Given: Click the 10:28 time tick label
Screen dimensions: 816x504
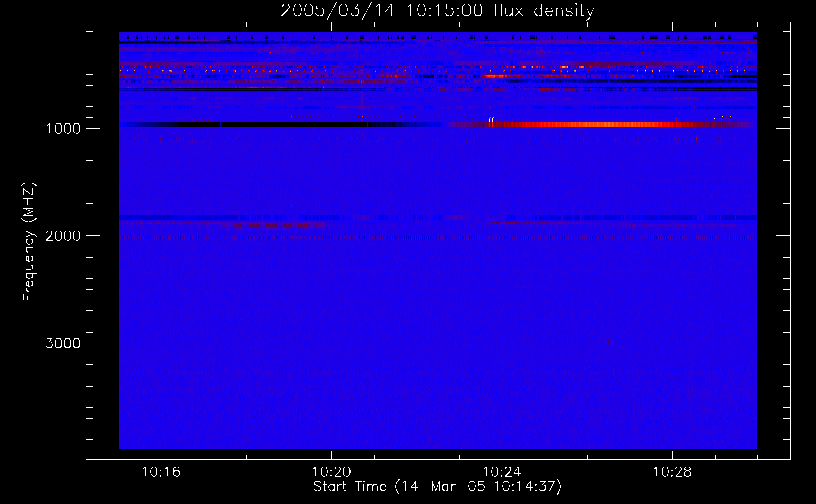Looking at the screenshot, I should pyautogui.click(x=672, y=472).
